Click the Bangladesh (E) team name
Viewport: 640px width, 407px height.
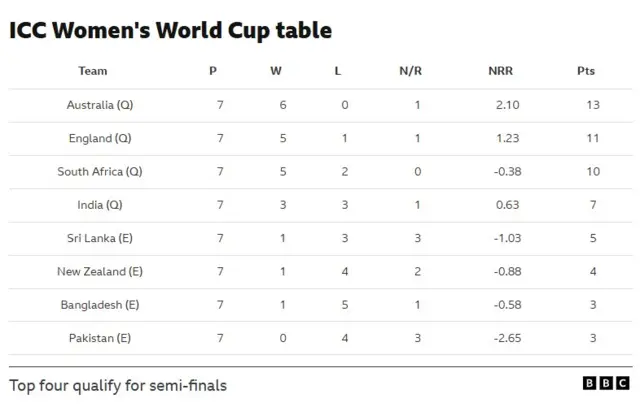99,305
